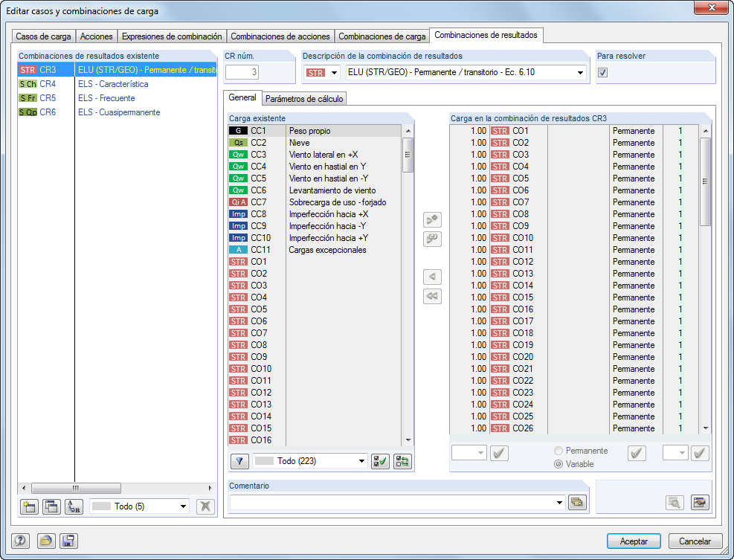Select CO14 row in CR3 combination list
The height and width of the screenshot is (560, 734).
pyautogui.click(x=574, y=285)
